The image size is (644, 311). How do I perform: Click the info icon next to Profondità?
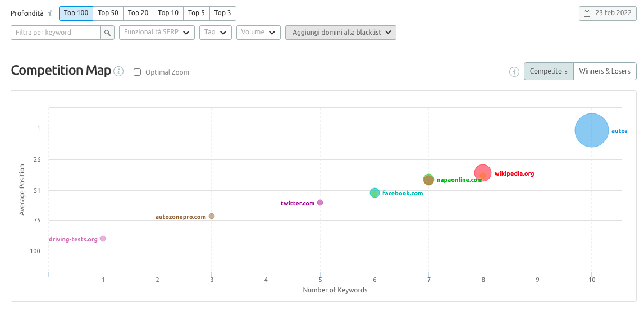(x=50, y=13)
